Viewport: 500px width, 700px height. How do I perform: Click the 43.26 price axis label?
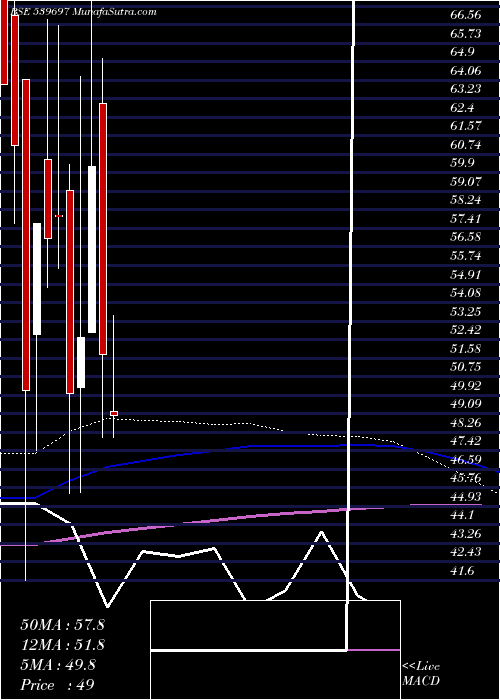click(466, 534)
